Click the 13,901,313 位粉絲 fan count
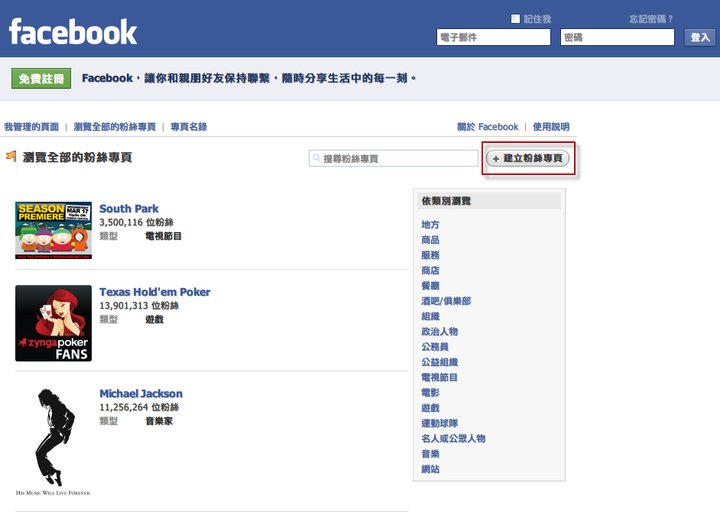The image size is (720, 512). [139, 305]
